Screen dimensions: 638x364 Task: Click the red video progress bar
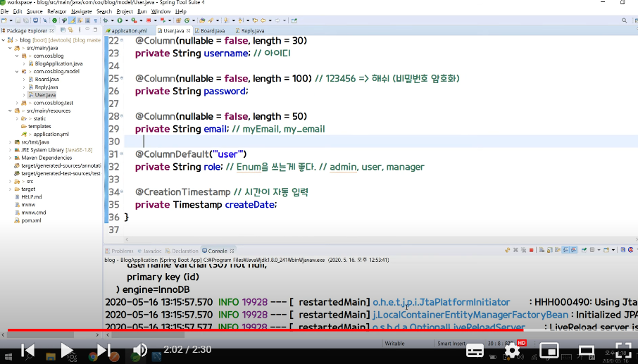tap(265, 330)
